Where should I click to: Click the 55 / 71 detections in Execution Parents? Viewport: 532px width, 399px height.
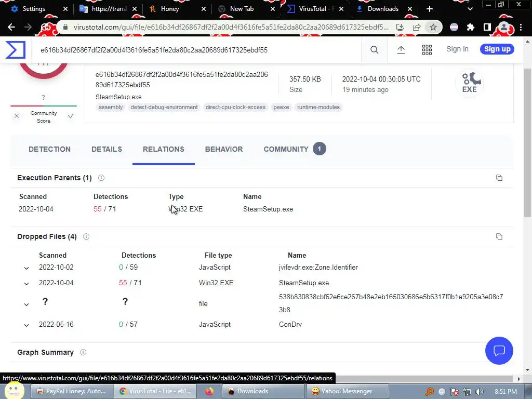[105, 209]
